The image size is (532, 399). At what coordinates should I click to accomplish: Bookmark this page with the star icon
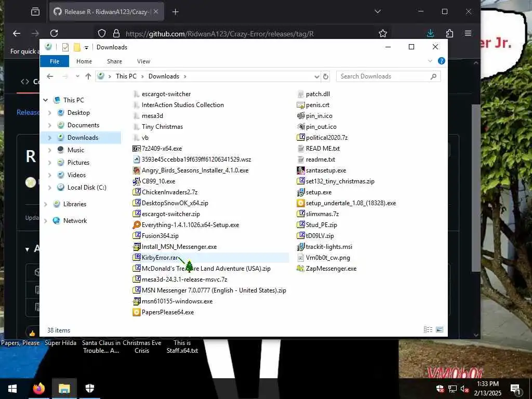pyautogui.click(x=383, y=33)
